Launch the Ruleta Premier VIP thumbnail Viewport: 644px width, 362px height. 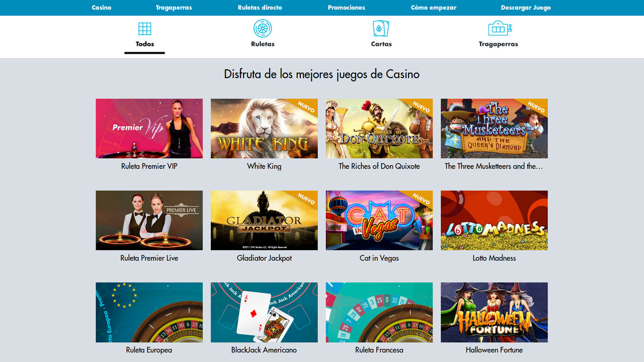[149, 128]
